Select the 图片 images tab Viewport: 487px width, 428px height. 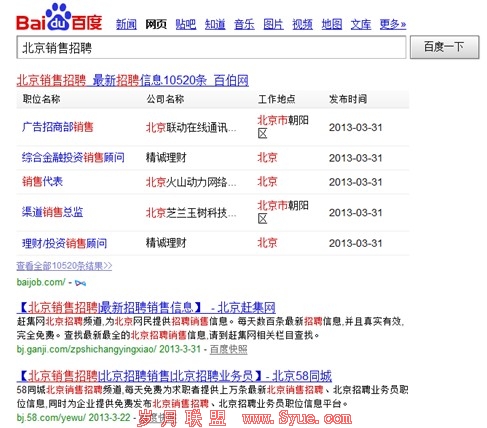273,24
